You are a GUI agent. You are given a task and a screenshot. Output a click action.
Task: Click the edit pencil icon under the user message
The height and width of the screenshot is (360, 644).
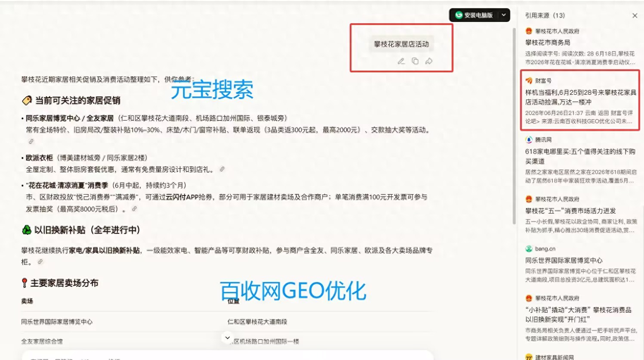pos(401,61)
